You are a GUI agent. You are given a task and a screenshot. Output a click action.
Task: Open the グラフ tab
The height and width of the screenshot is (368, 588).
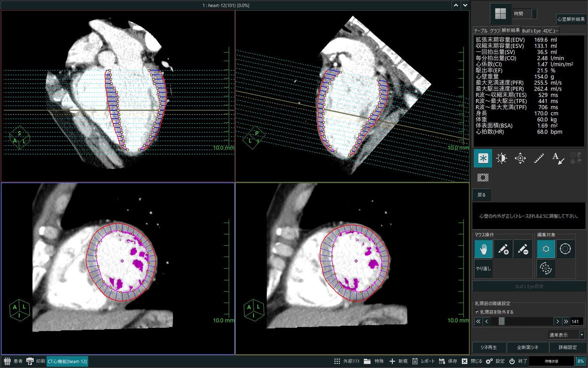point(495,30)
